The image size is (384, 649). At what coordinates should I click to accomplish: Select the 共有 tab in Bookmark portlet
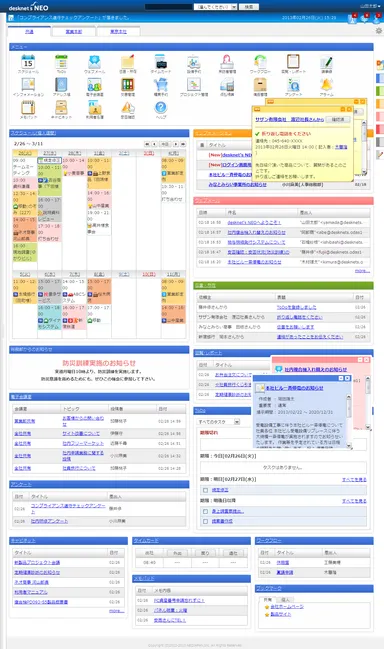268,599
